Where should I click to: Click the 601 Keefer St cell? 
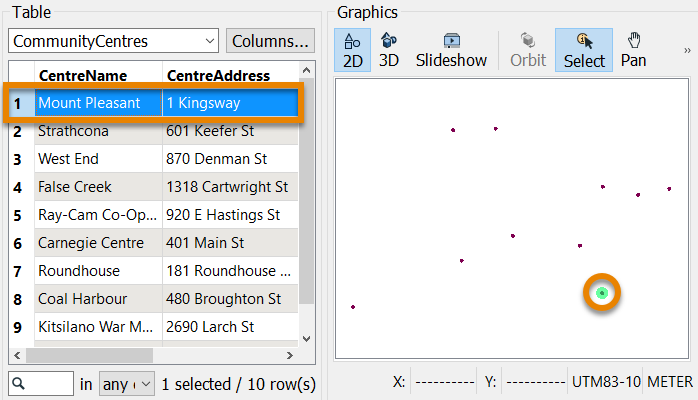[x=230, y=131]
